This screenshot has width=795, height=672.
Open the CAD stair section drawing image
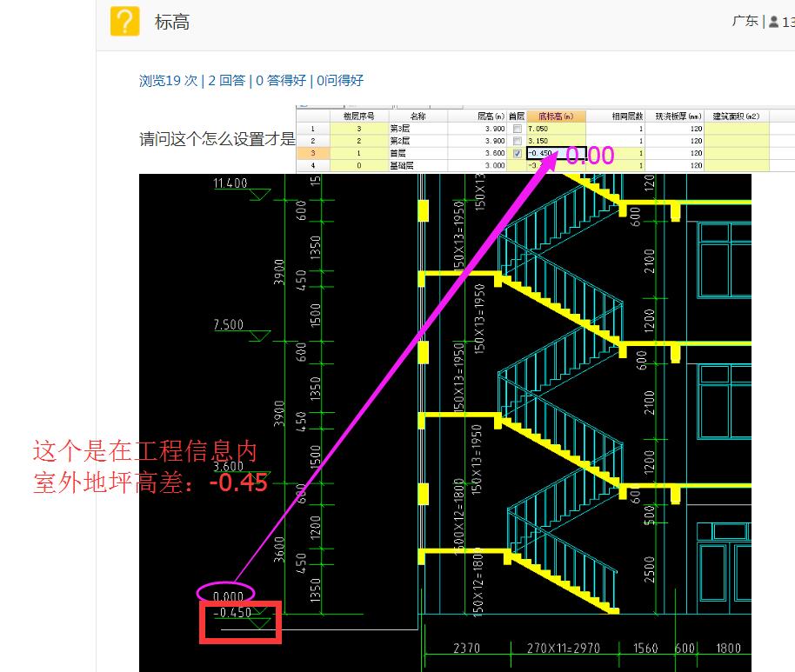[445, 422]
